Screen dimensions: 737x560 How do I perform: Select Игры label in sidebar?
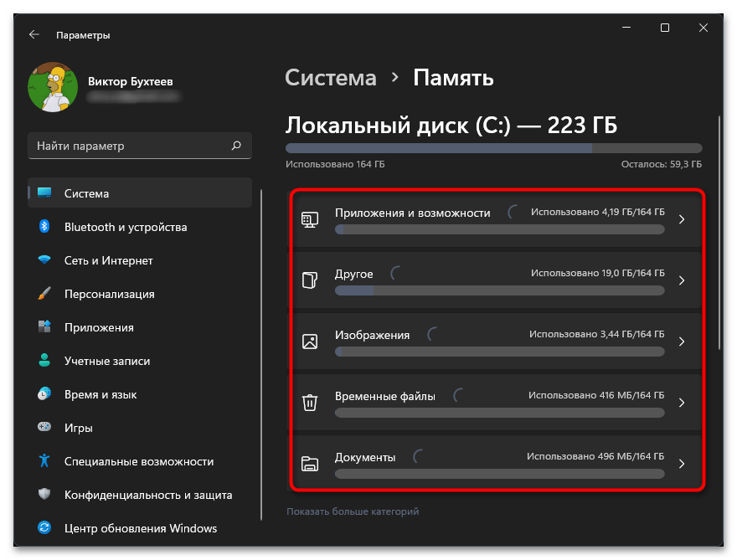[x=79, y=428]
